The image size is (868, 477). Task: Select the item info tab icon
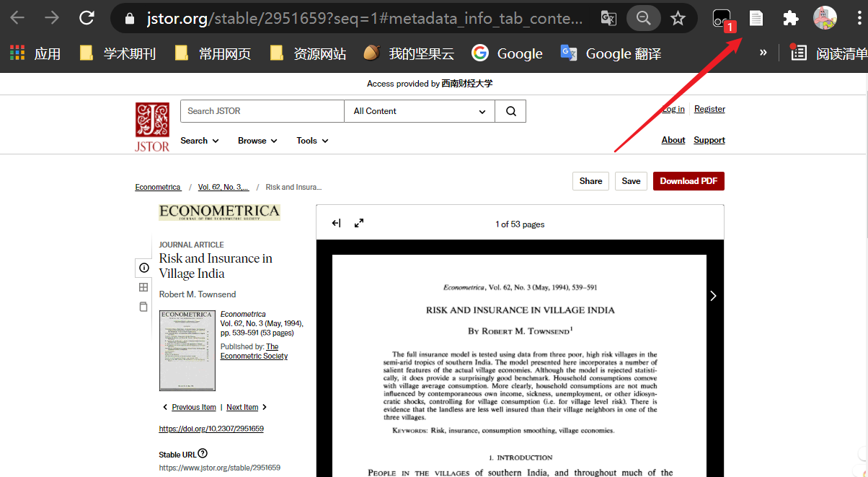tap(143, 268)
